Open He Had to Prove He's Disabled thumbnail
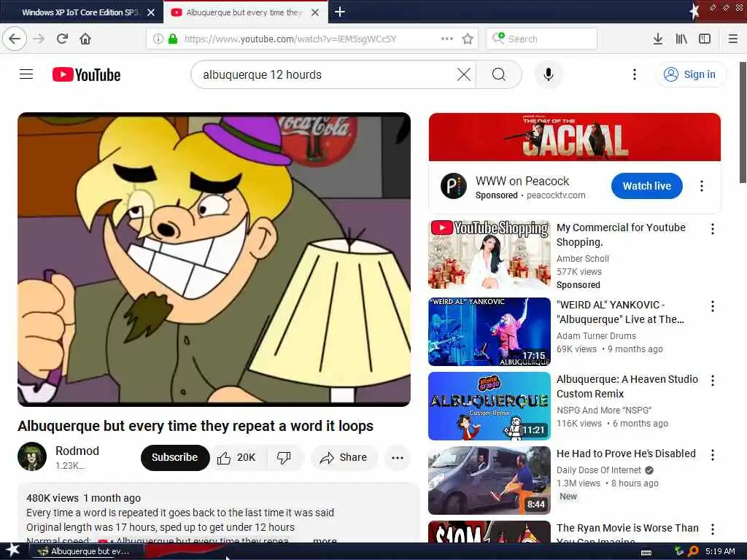747x560 pixels. click(489, 481)
